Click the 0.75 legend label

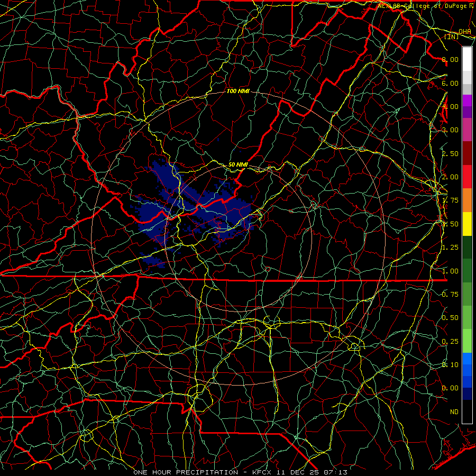[450, 295]
